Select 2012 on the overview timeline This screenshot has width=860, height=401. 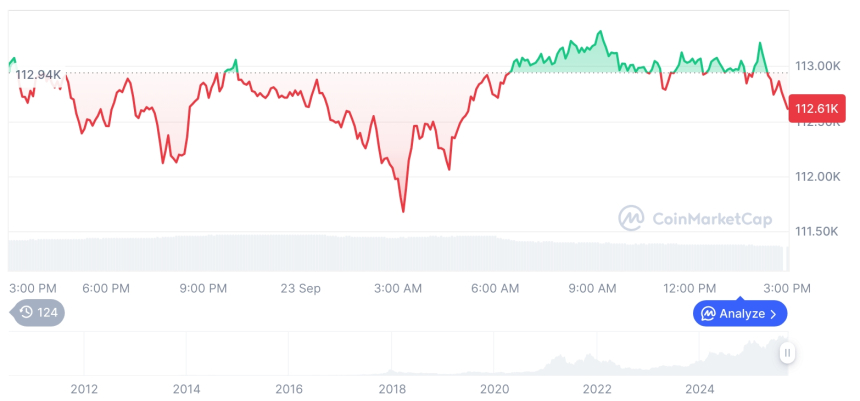coord(84,388)
